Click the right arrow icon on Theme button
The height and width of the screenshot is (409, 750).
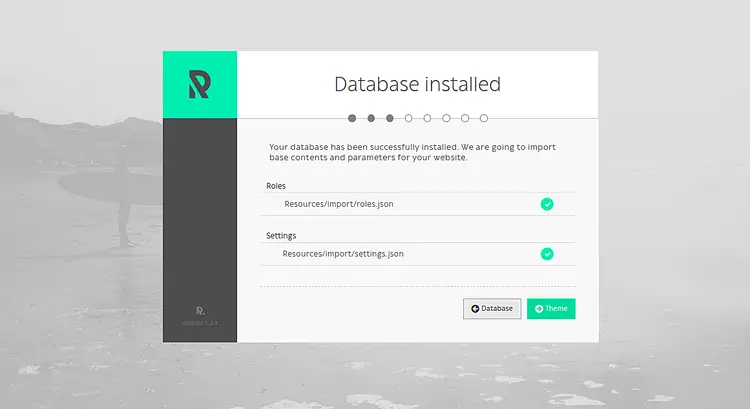[x=539, y=309]
